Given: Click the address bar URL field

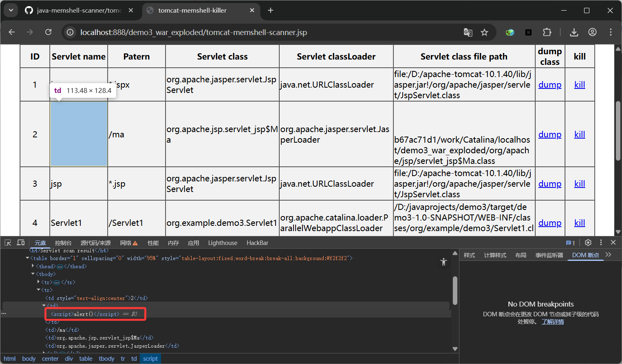Looking at the screenshot, I should click(193, 32).
